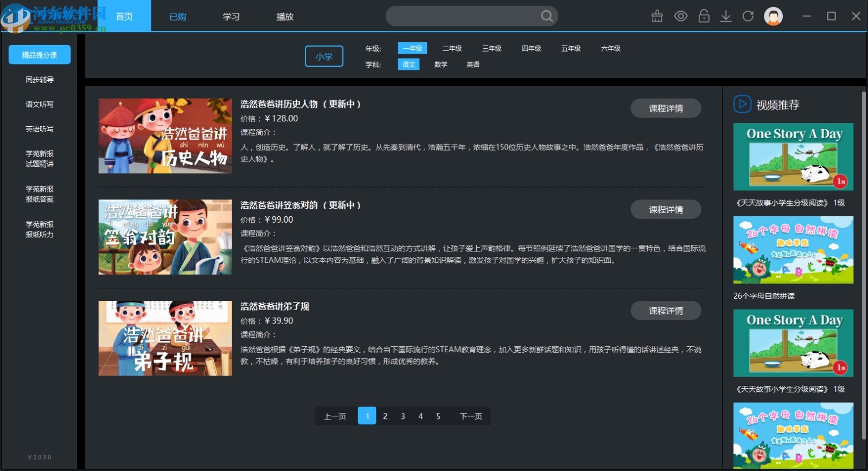The width and height of the screenshot is (868, 471).
Task: Click caption 26个字母自然拼读
Action: tap(764, 296)
